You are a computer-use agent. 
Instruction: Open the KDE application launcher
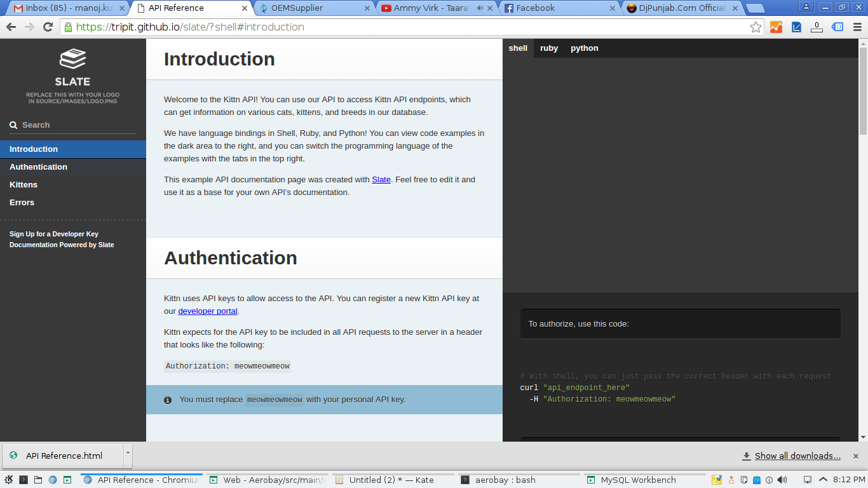pyautogui.click(x=8, y=480)
